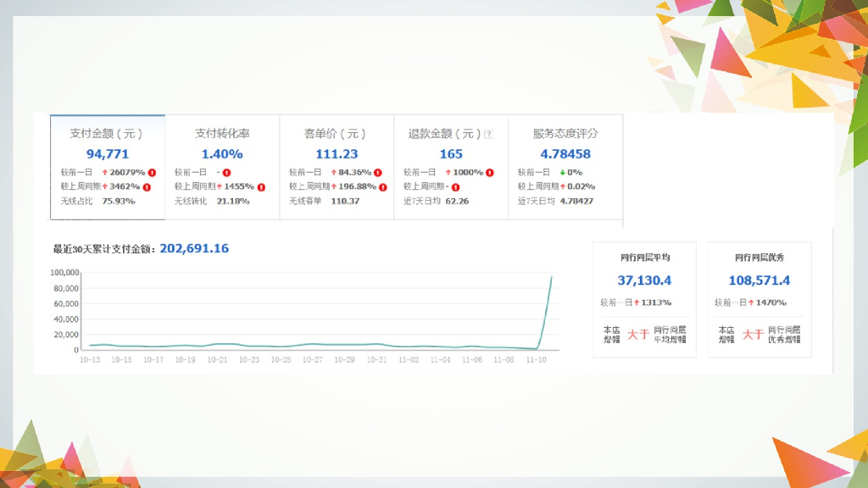The image size is (868, 488).
Task: Click red alert icon beside 1000%
Action: 490,172
